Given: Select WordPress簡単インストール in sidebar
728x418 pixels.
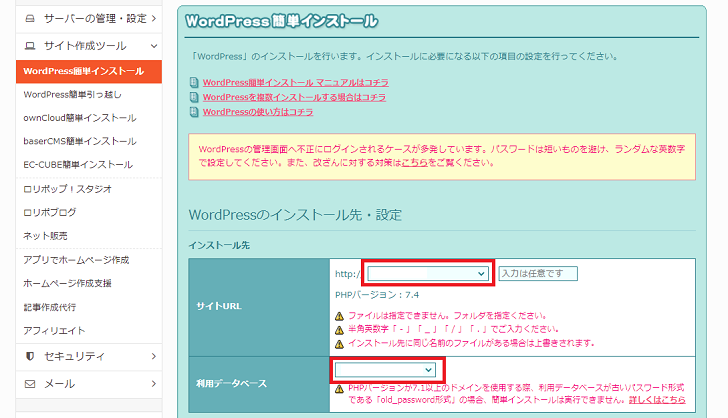Looking at the screenshot, I should (x=89, y=72).
